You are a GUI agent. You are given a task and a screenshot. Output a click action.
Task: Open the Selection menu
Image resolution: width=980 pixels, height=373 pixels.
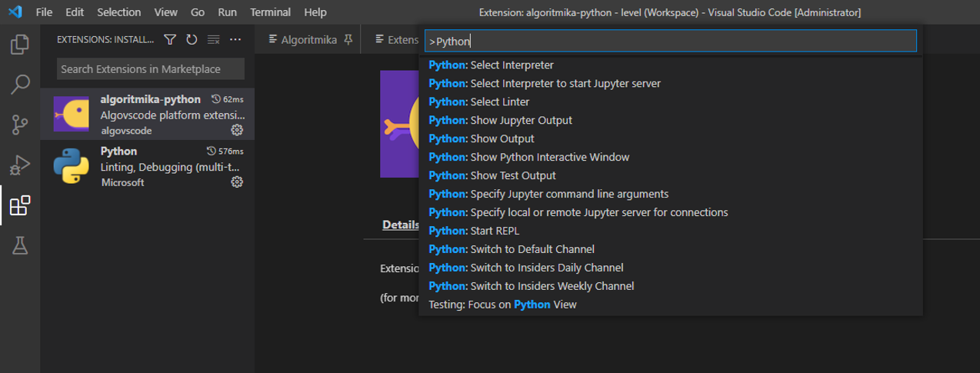click(118, 12)
